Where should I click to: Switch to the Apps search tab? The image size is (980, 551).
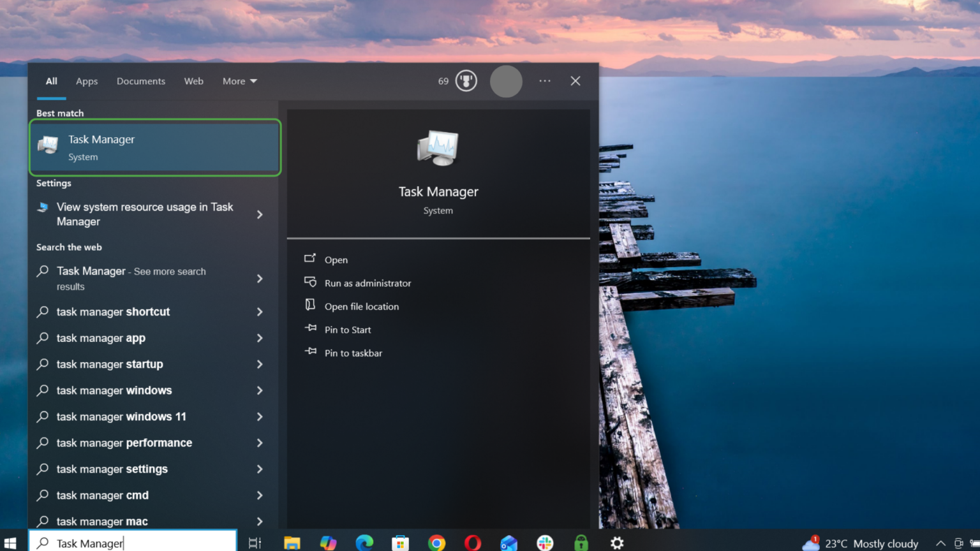tap(87, 81)
